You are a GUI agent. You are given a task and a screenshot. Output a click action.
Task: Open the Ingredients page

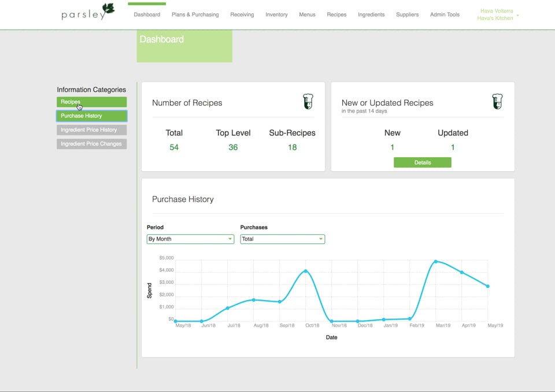tap(371, 14)
